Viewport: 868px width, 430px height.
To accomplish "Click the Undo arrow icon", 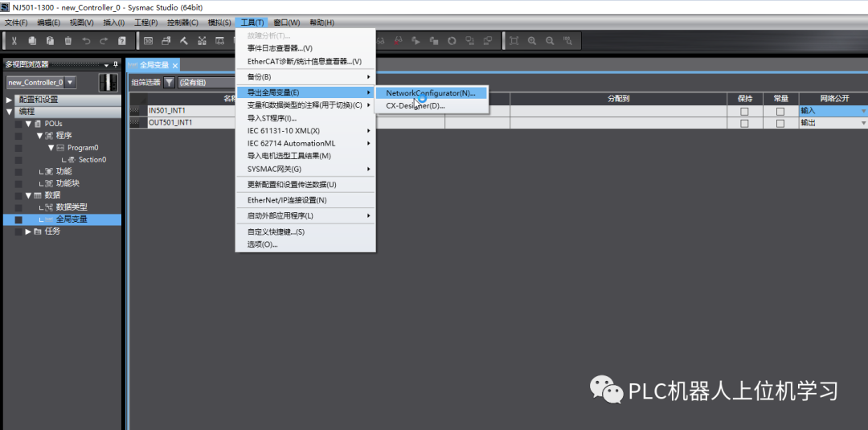I will [x=86, y=40].
